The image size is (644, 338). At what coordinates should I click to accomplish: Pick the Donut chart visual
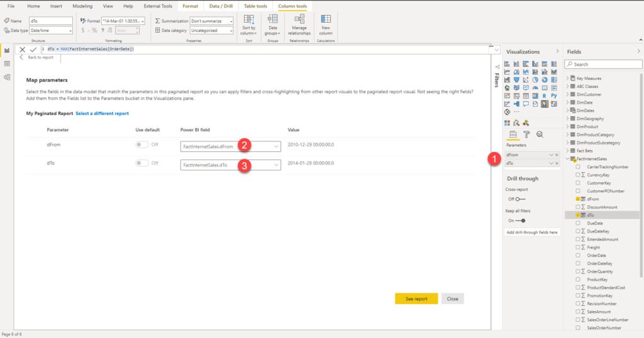(x=545, y=80)
